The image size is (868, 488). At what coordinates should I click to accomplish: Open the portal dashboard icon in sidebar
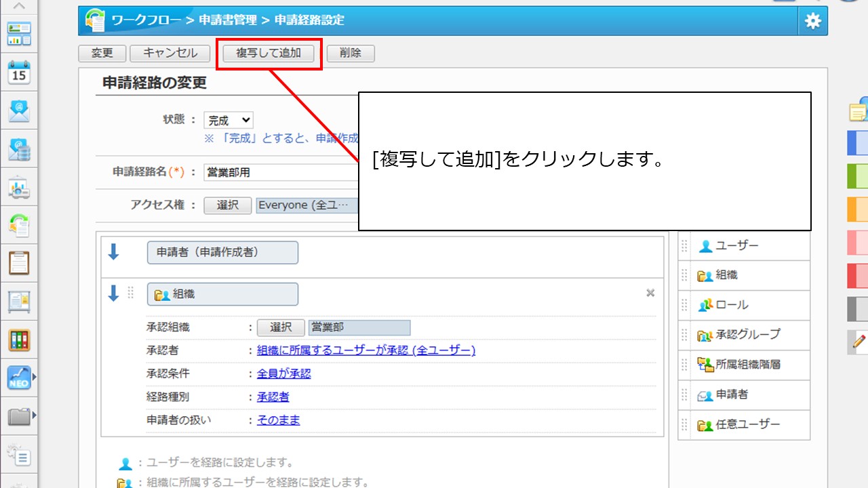pos(19,34)
